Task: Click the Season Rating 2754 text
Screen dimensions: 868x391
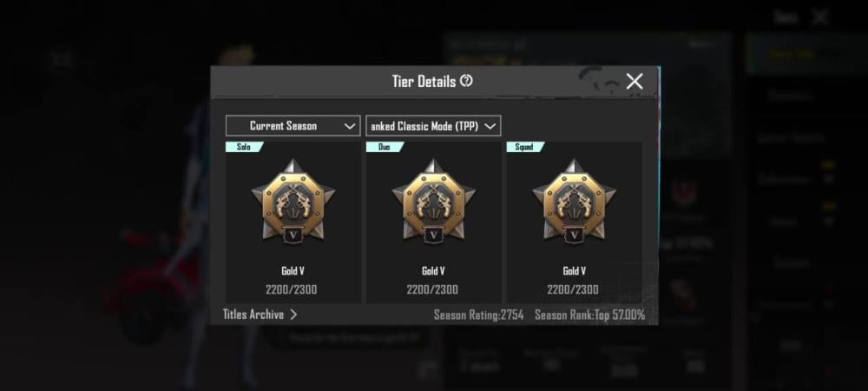Action: point(479,315)
